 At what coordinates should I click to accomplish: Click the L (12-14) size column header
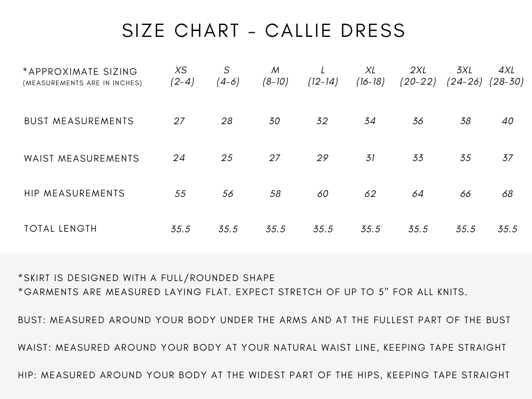(323, 76)
